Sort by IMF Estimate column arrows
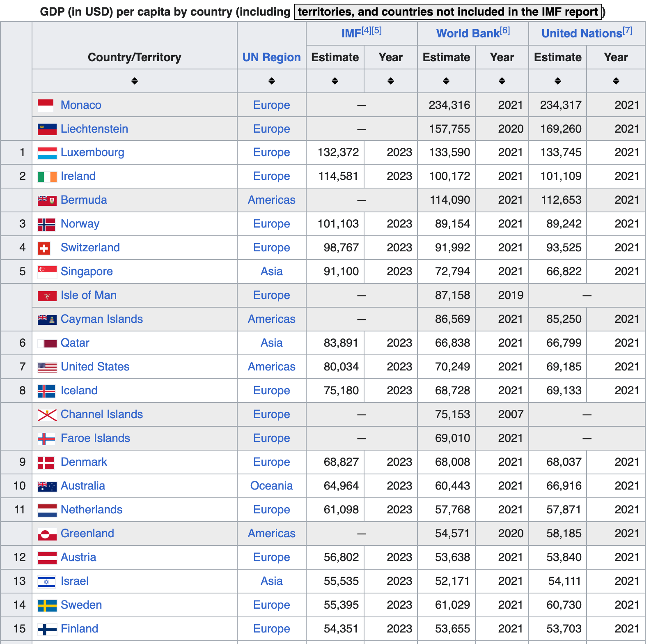This screenshot has height=644, width=651. coord(335,81)
